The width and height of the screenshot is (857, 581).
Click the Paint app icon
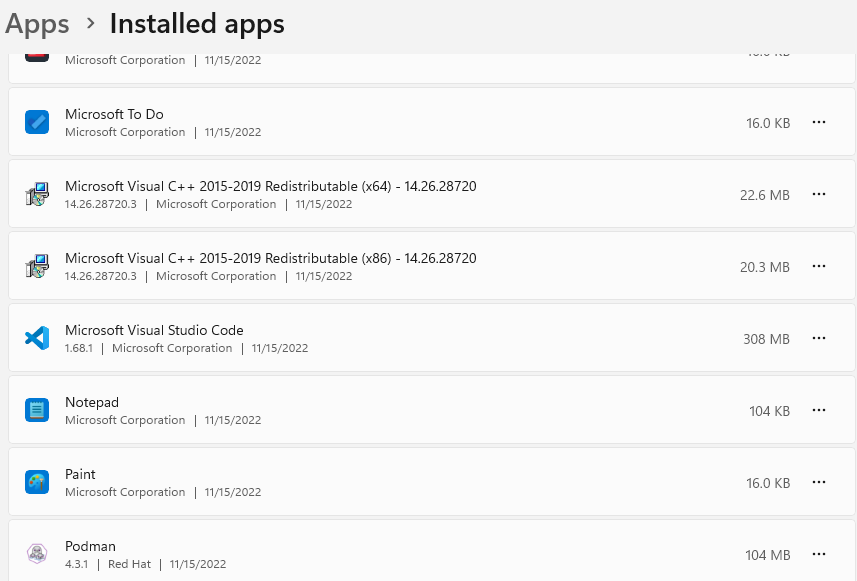37,482
